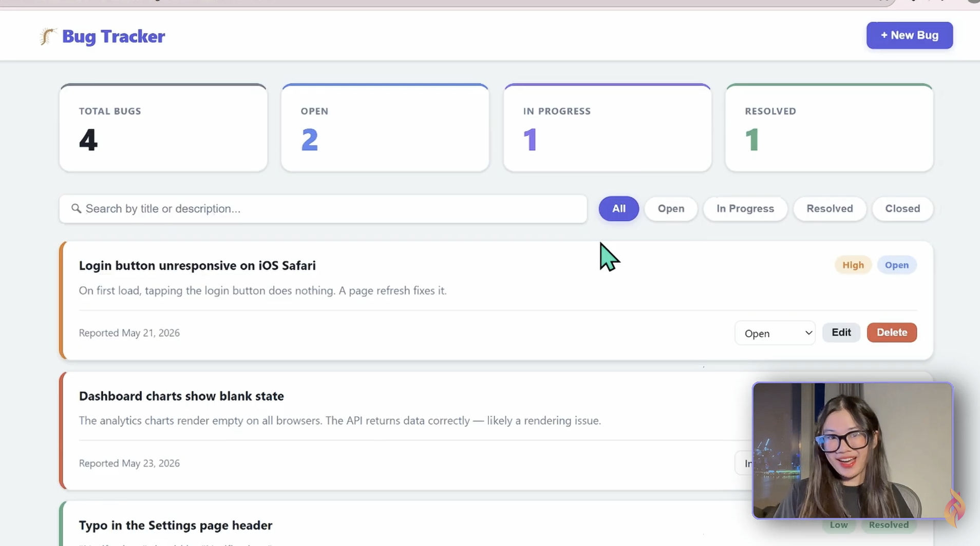Viewport: 980px width, 546px height.
Task: Click 'Reported May 21, 2026' text
Action: pos(129,333)
